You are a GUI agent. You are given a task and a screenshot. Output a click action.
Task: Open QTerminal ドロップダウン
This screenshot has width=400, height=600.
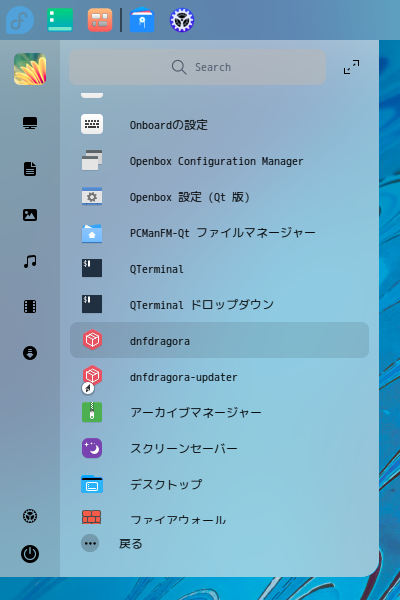(x=219, y=305)
